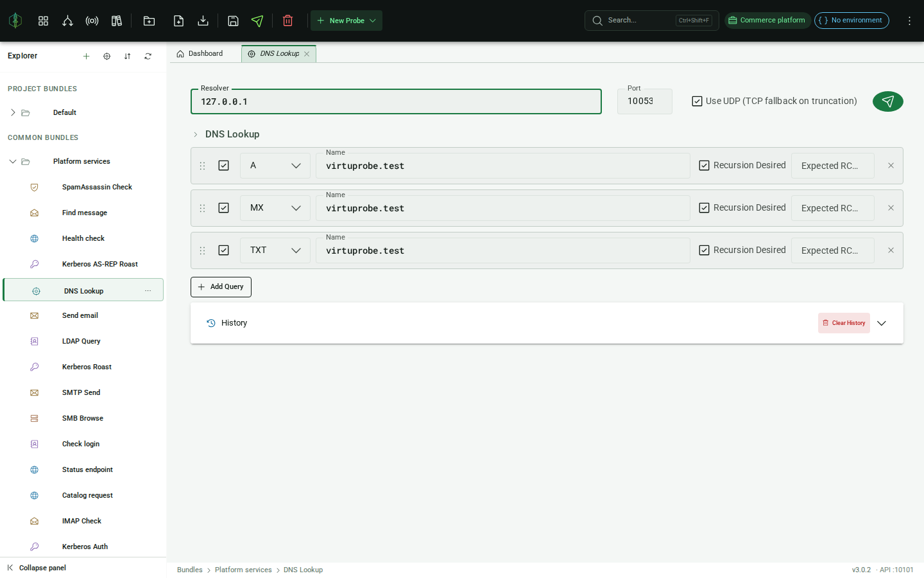This screenshot has width=924, height=578.
Task: Open the dashboard grid icon in top toolbar
Action: click(x=43, y=21)
